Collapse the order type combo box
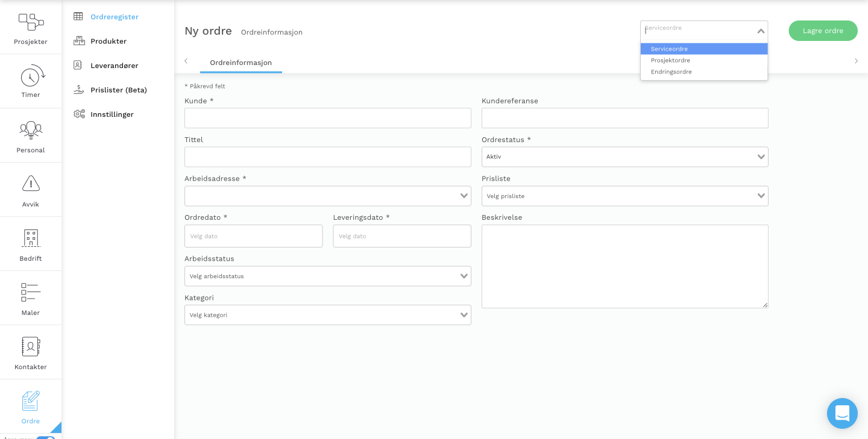Image resolution: width=868 pixels, height=439 pixels. pyautogui.click(x=761, y=31)
